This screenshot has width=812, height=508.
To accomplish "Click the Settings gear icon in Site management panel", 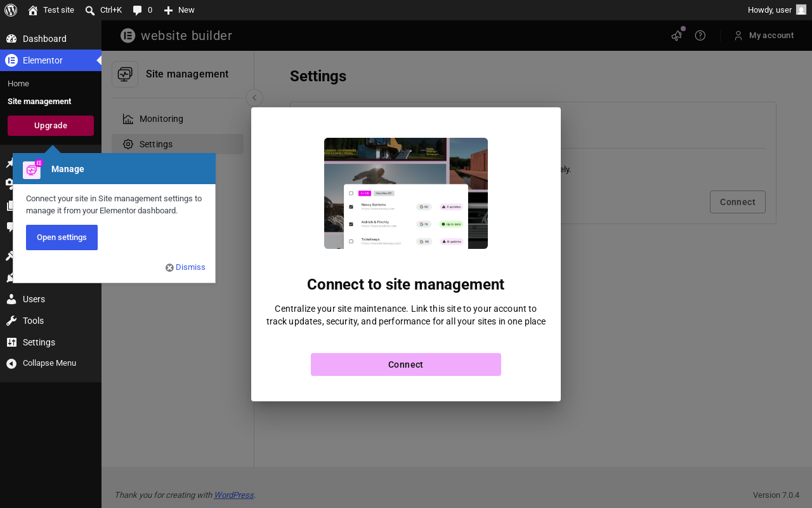I will [x=128, y=144].
